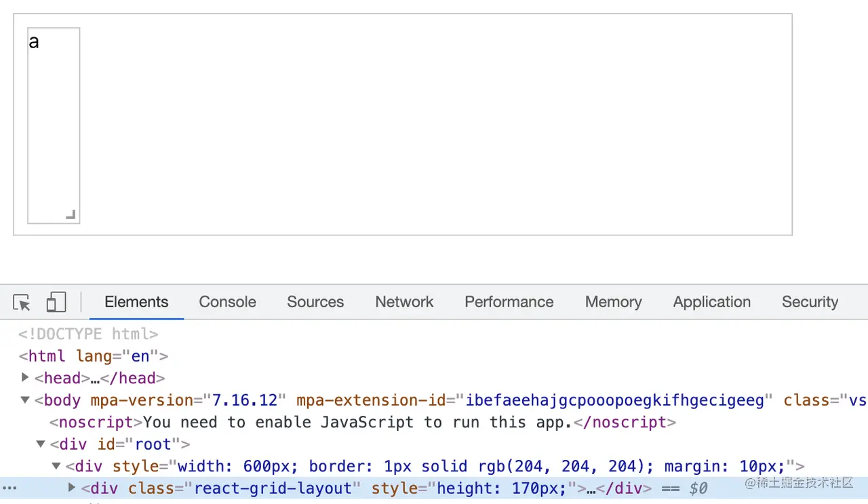The image size is (868, 504).
Task: Collapse the body element node
Action: [x=24, y=400]
